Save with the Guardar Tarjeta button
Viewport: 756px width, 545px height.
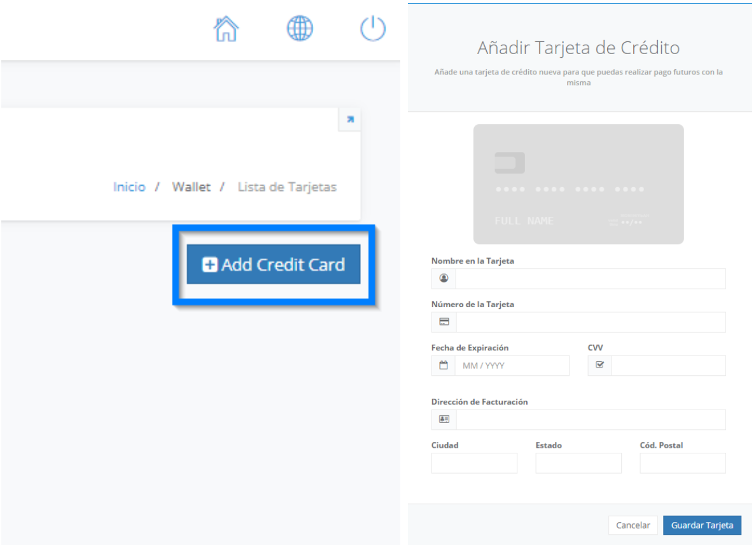[702, 525]
